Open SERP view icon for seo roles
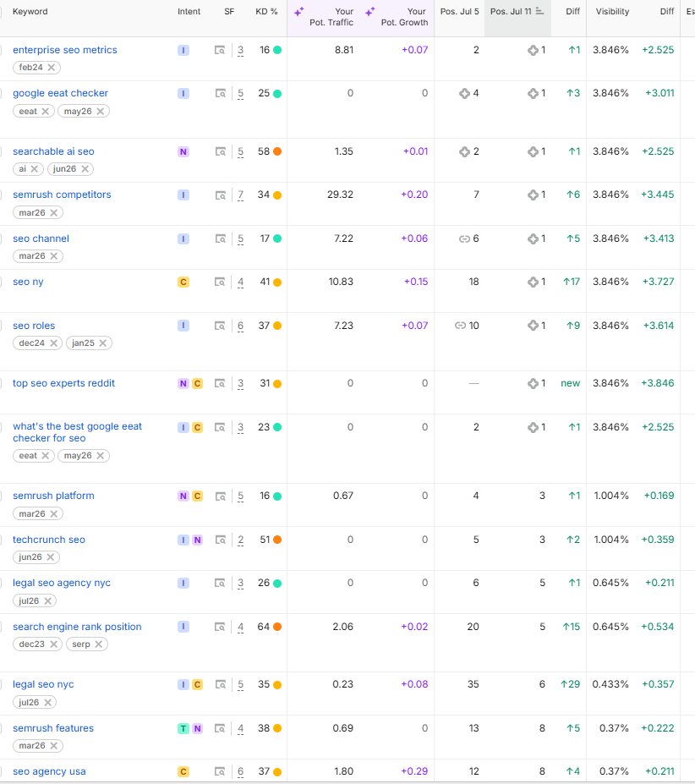The height and width of the screenshot is (784, 695). pyautogui.click(x=220, y=326)
